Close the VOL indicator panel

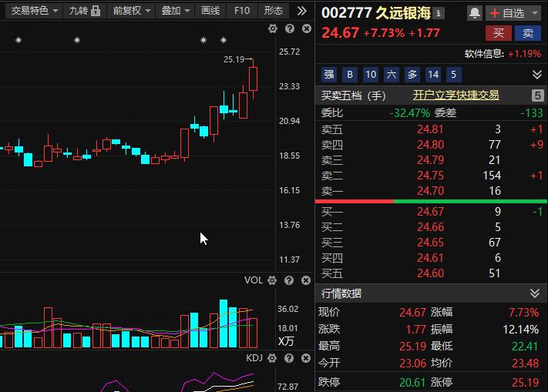(x=306, y=280)
